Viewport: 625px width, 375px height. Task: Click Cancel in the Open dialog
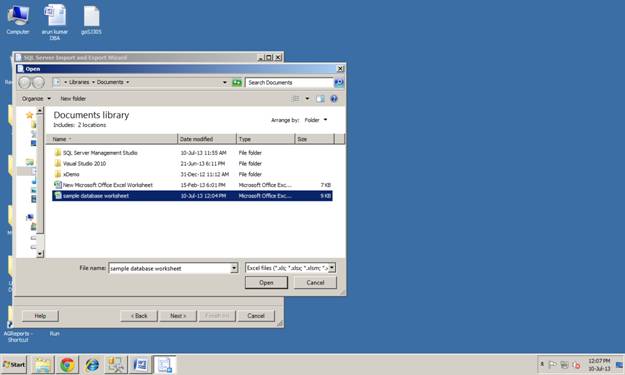(315, 283)
